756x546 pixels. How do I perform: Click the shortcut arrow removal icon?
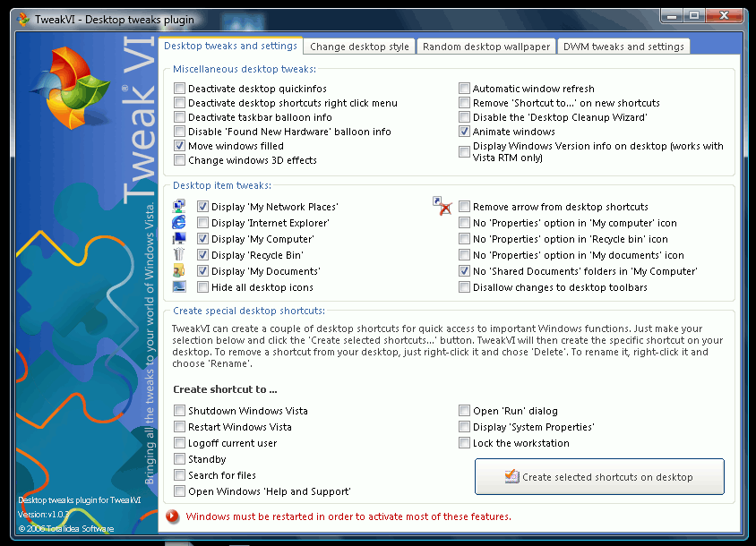(442, 206)
